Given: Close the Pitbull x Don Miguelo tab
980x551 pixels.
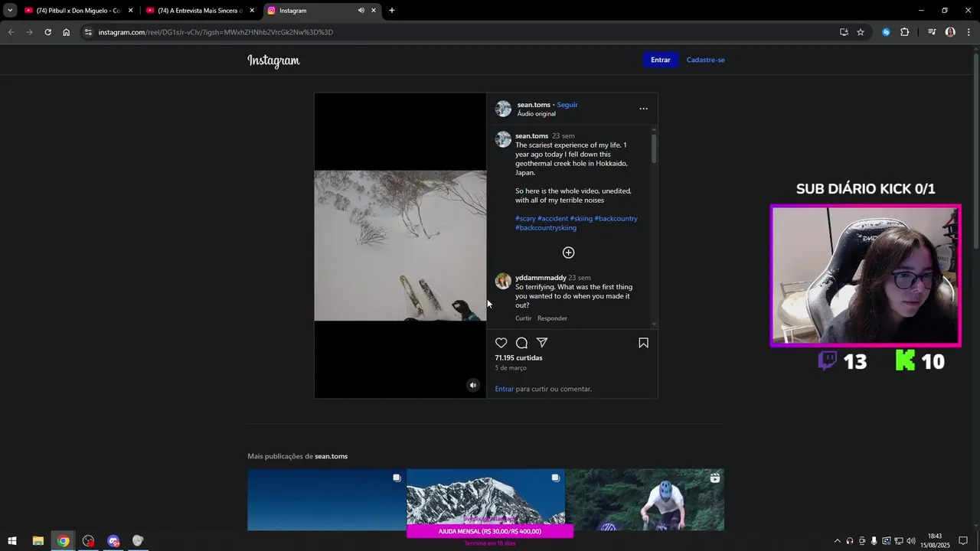Looking at the screenshot, I should point(130,11).
